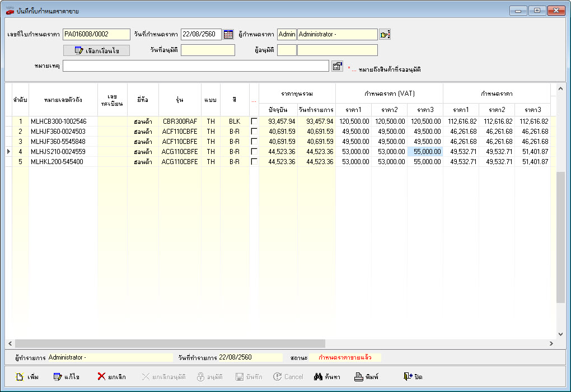Viewport: 571px width, 392px height.
Task: Click the รุ่น column header
Action: [x=180, y=100]
